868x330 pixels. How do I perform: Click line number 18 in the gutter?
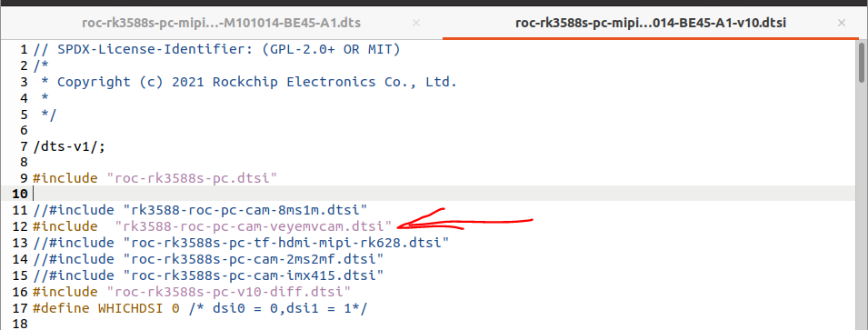click(20, 324)
